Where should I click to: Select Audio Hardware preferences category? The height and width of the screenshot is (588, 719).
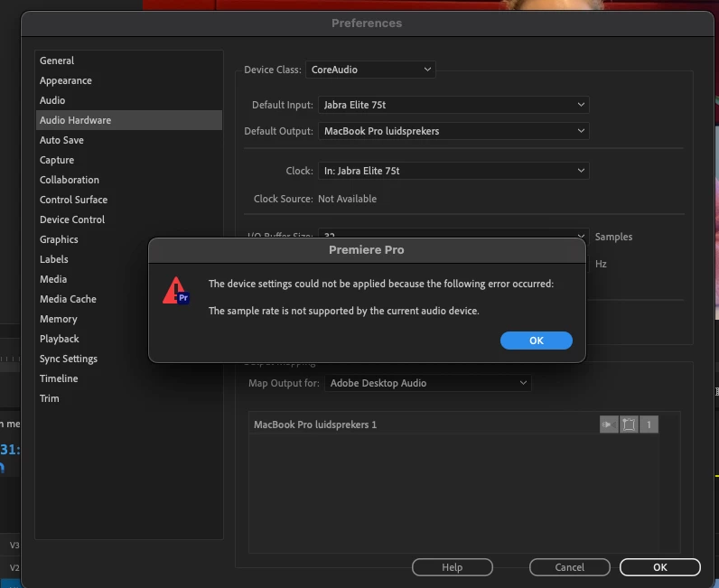129,120
